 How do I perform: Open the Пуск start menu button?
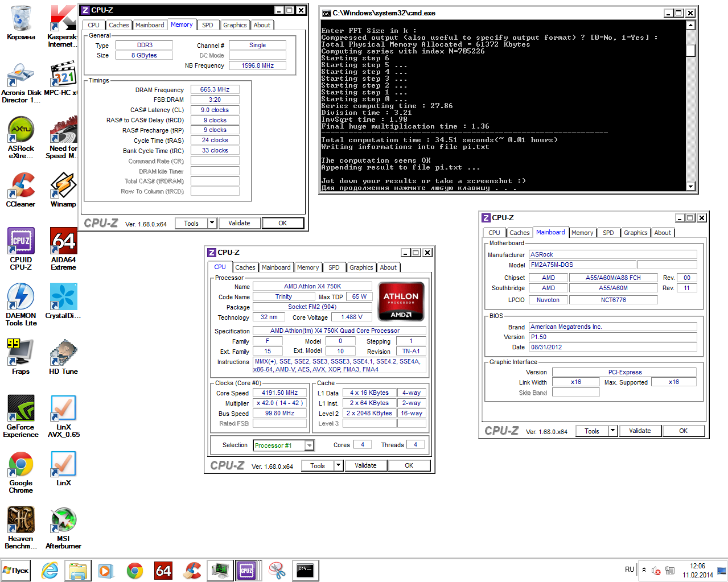tap(15, 571)
